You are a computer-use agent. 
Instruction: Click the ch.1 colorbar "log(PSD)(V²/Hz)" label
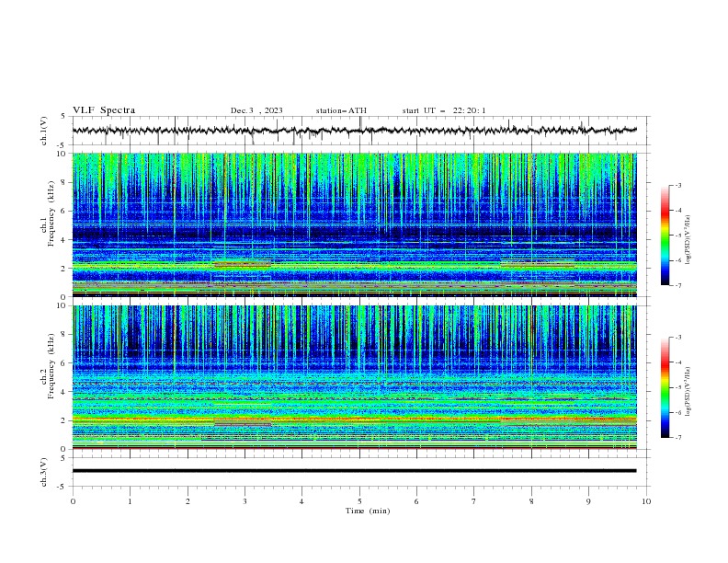pos(688,240)
